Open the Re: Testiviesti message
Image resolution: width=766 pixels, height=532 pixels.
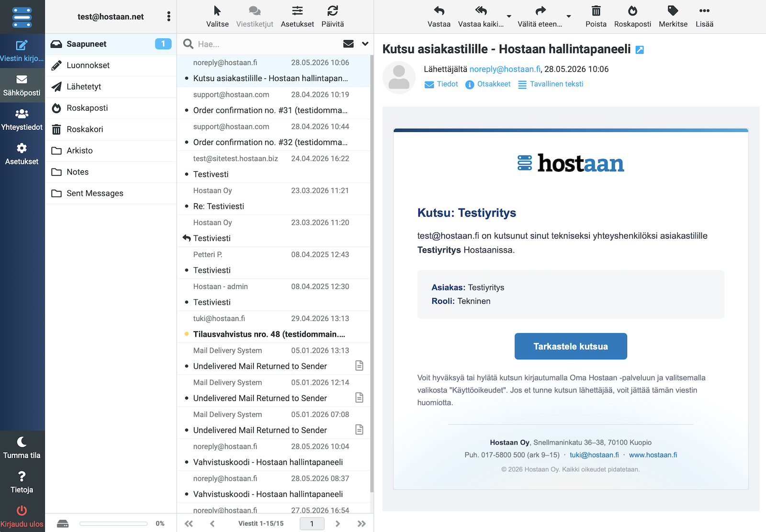click(x=273, y=199)
